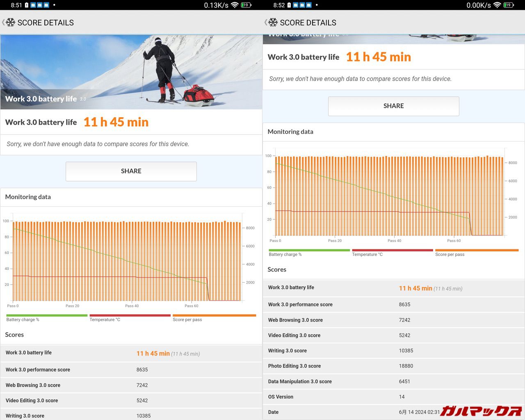525x420 pixels.
Task: Tap the snowflake back icon in left header
Action: [x=10, y=23]
